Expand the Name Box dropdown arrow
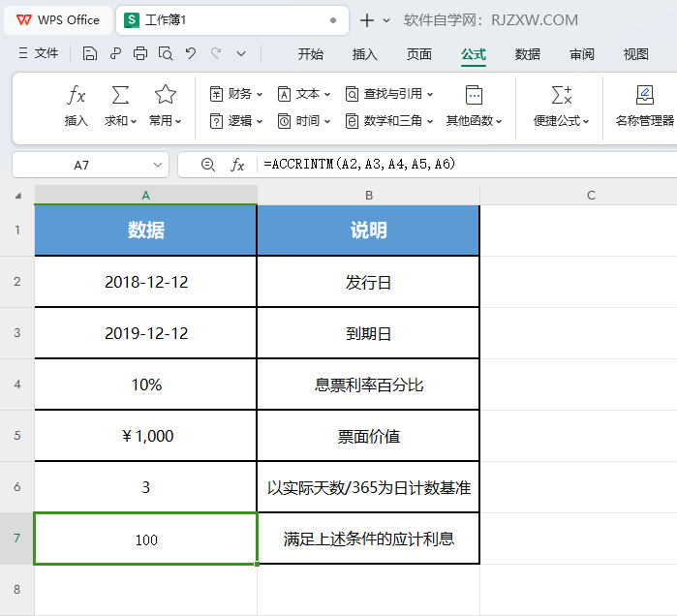The height and width of the screenshot is (616, 677). click(x=158, y=165)
